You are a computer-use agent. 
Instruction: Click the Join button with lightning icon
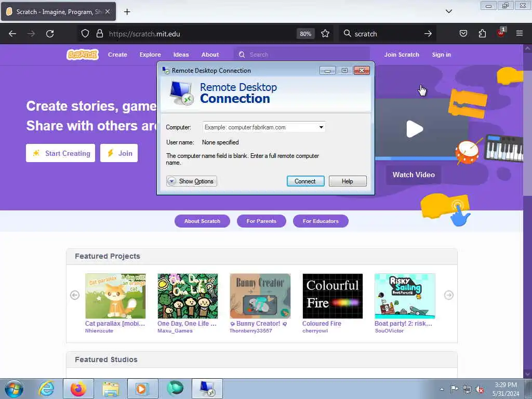(119, 153)
